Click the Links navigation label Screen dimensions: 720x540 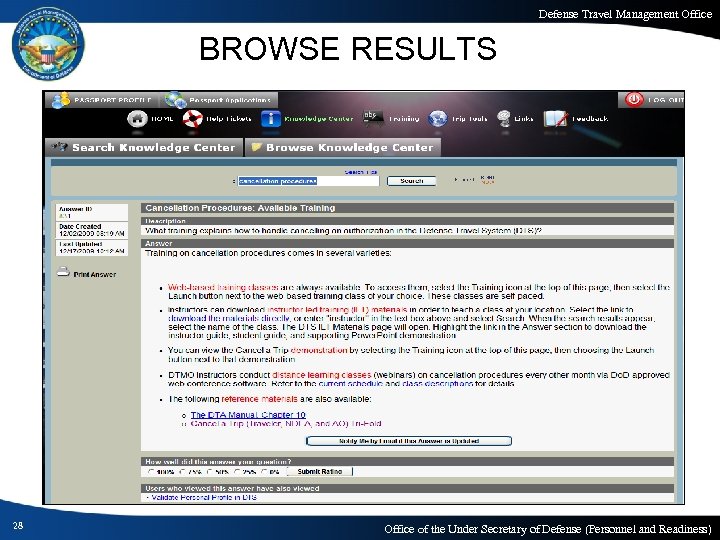point(524,119)
